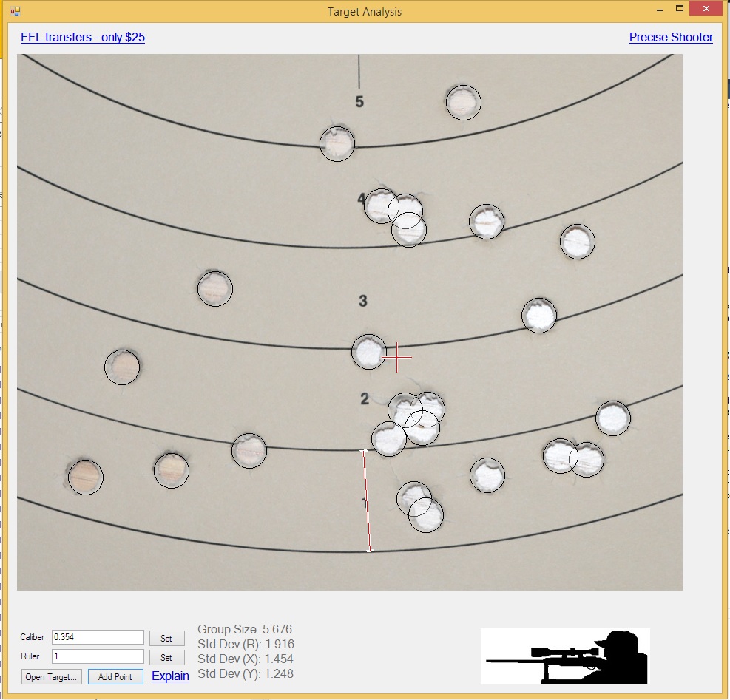Open the Precise Shooter link
Screen dimensions: 730x700
tap(671, 37)
